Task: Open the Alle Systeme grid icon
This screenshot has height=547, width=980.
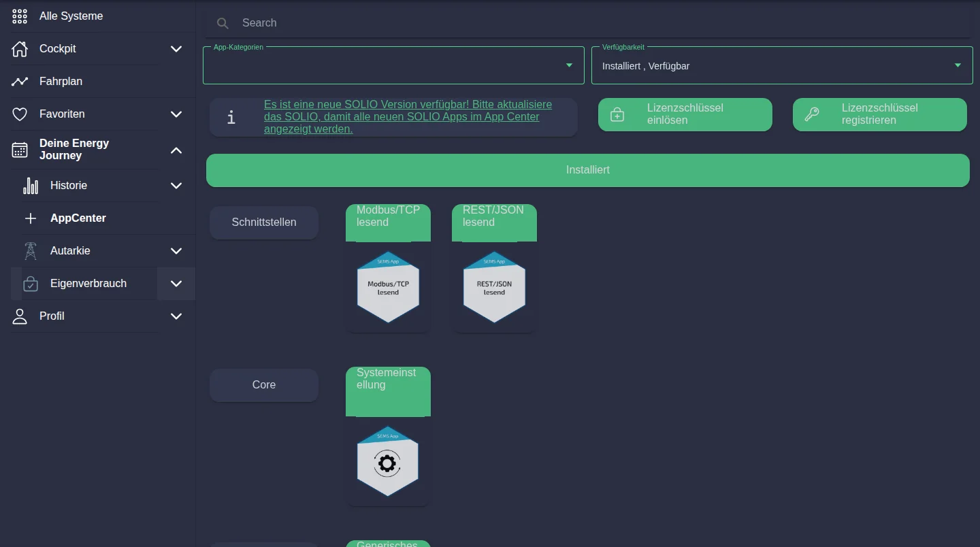Action: (x=20, y=16)
